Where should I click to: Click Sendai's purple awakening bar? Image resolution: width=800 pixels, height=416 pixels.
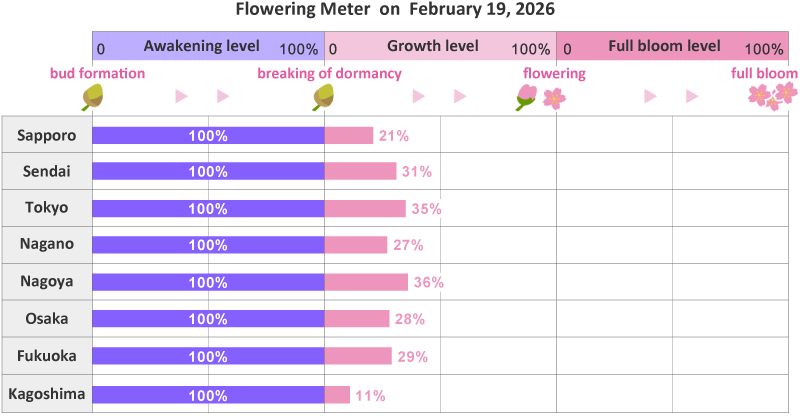click(x=208, y=171)
